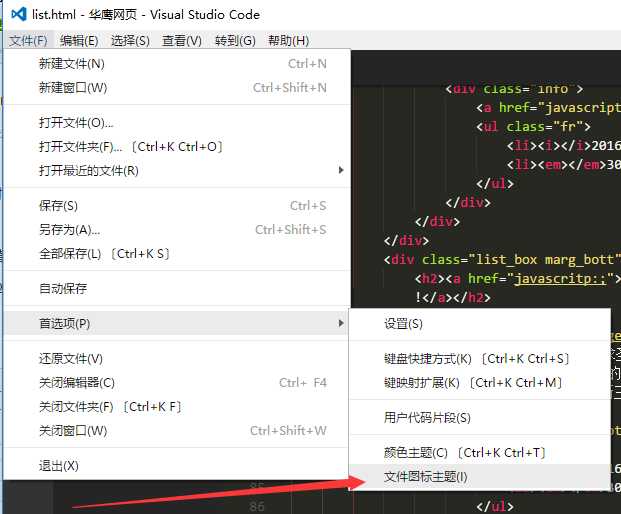The height and width of the screenshot is (514, 621).
Task: Click 退出(X) menu entry
Action: (177, 466)
